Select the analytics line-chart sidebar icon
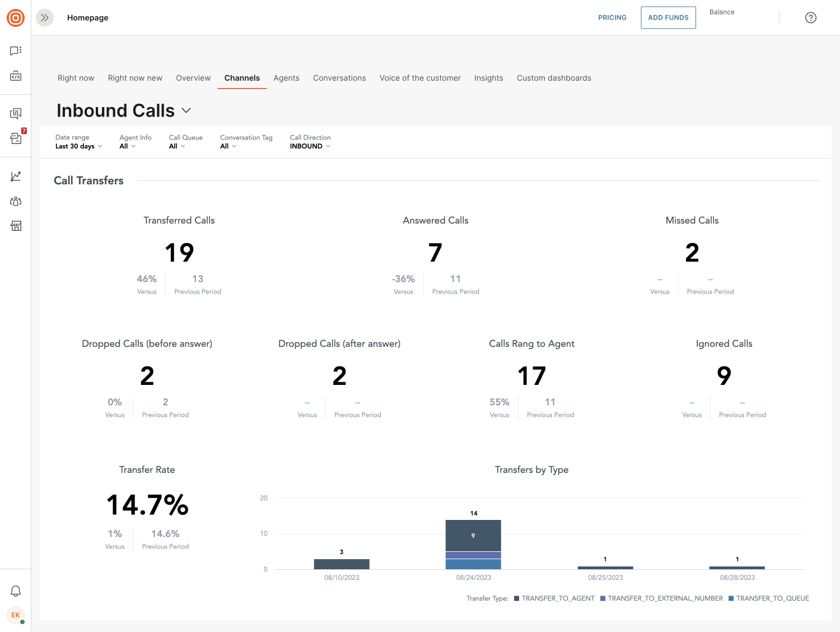Viewport: 840px width, 632px height. (x=15, y=175)
